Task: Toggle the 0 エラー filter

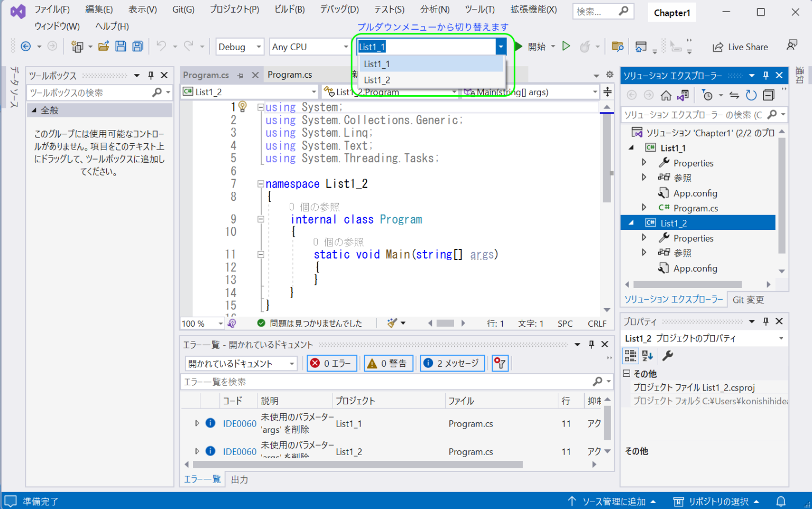Action: point(331,363)
